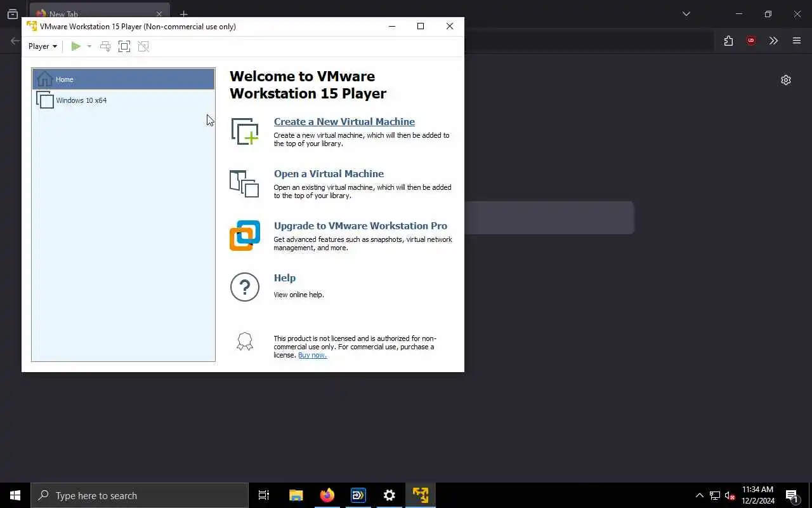Minimize the VMware Workstation Player window

pyautogui.click(x=392, y=26)
